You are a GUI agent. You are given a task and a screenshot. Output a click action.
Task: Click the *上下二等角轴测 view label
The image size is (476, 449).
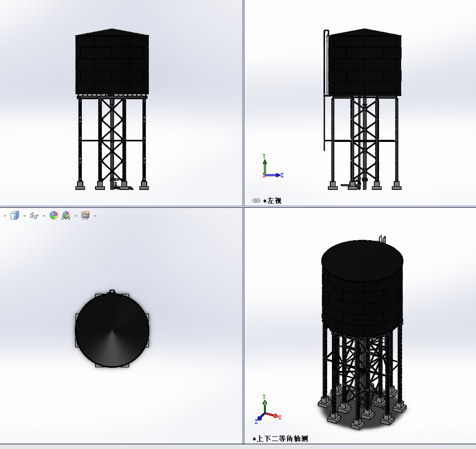[280, 438]
